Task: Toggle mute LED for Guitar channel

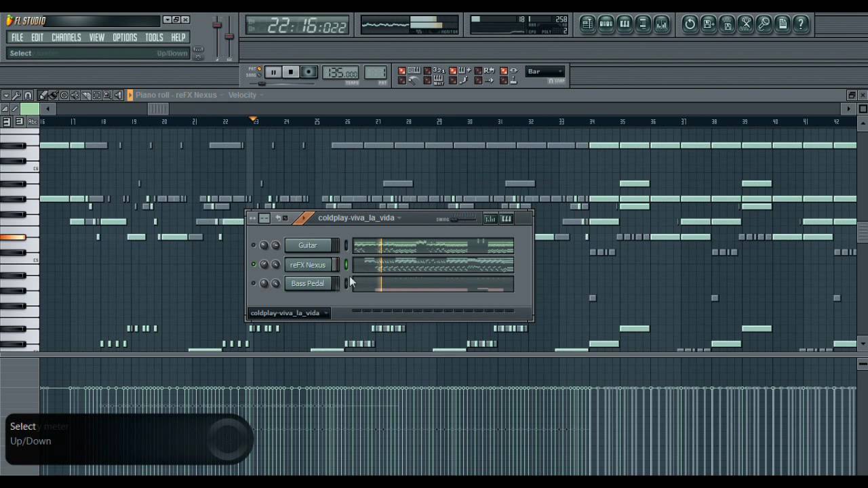Action: tap(254, 245)
